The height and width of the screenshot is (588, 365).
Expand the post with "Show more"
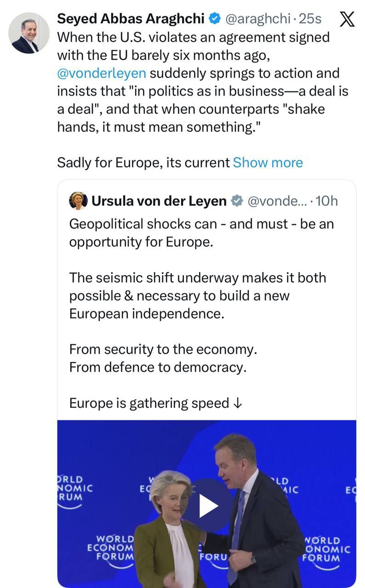[268, 163]
